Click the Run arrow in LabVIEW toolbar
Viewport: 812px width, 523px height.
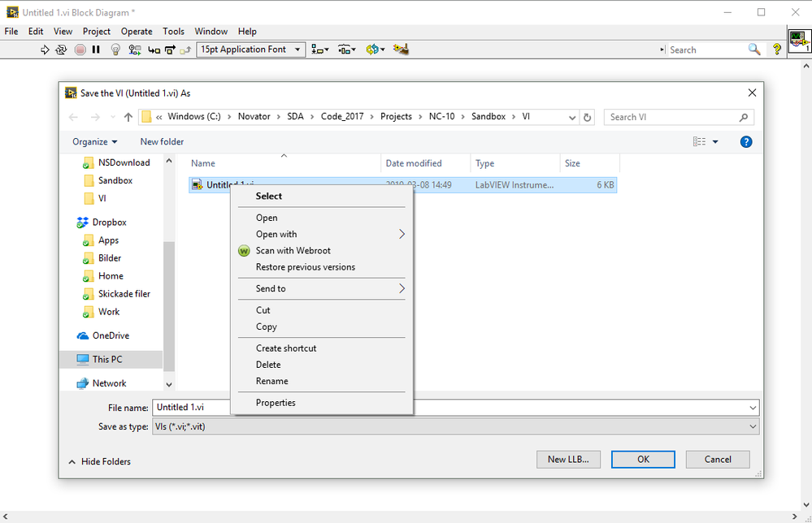pos(46,50)
